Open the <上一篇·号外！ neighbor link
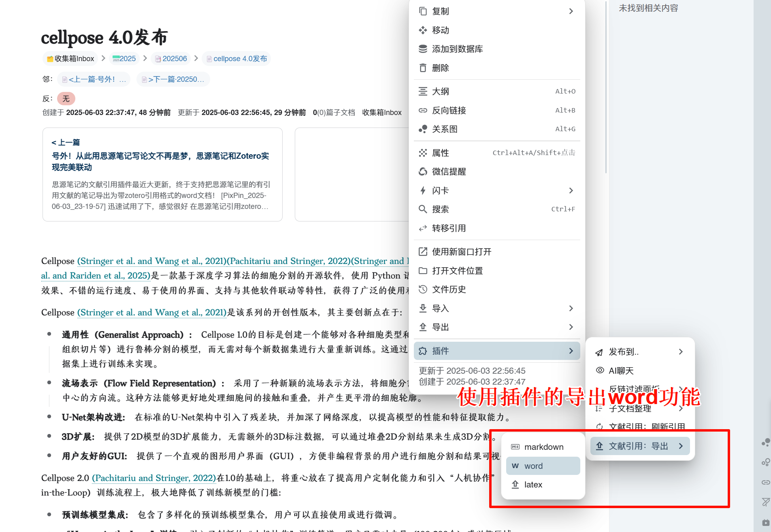This screenshot has height=532, width=771. coord(94,79)
